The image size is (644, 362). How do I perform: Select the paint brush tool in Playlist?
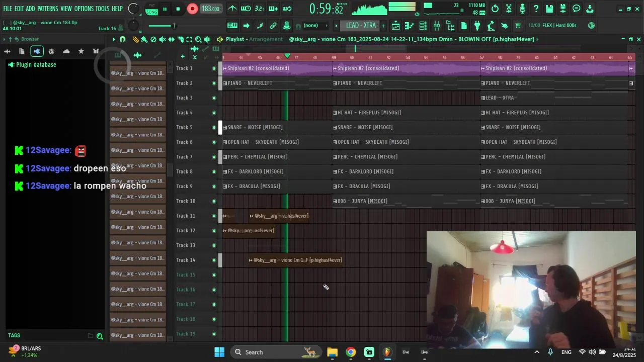[x=144, y=39]
